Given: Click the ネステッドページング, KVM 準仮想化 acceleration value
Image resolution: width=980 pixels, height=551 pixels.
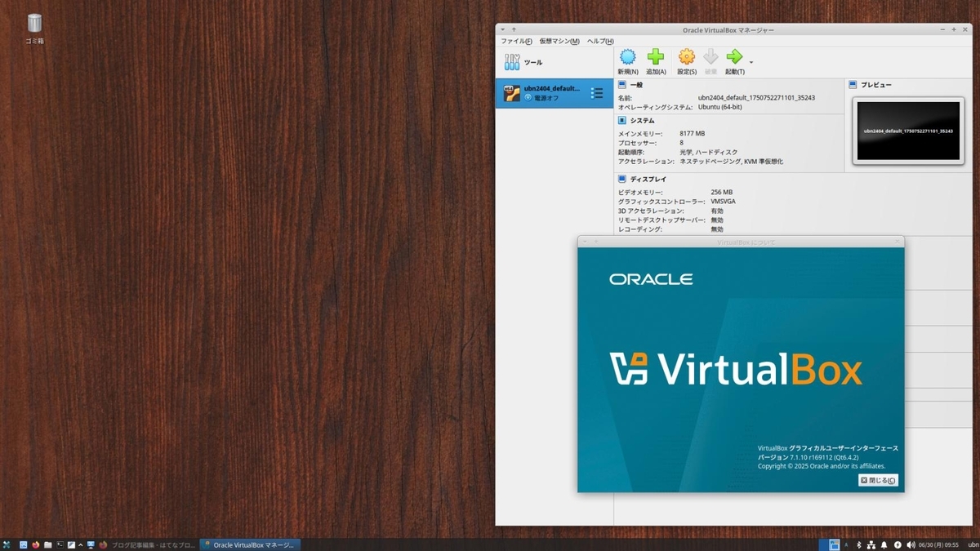Looking at the screenshot, I should pyautogui.click(x=731, y=162).
